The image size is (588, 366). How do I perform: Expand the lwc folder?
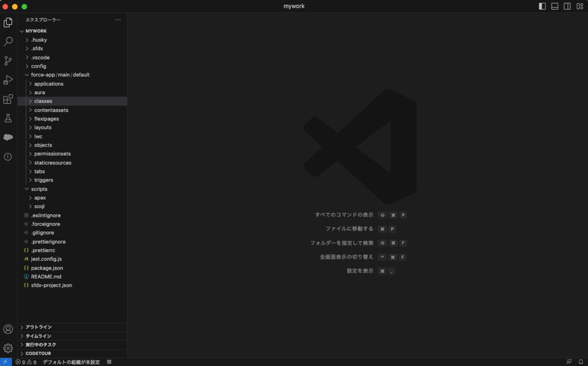pyautogui.click(x=73, y=136)
